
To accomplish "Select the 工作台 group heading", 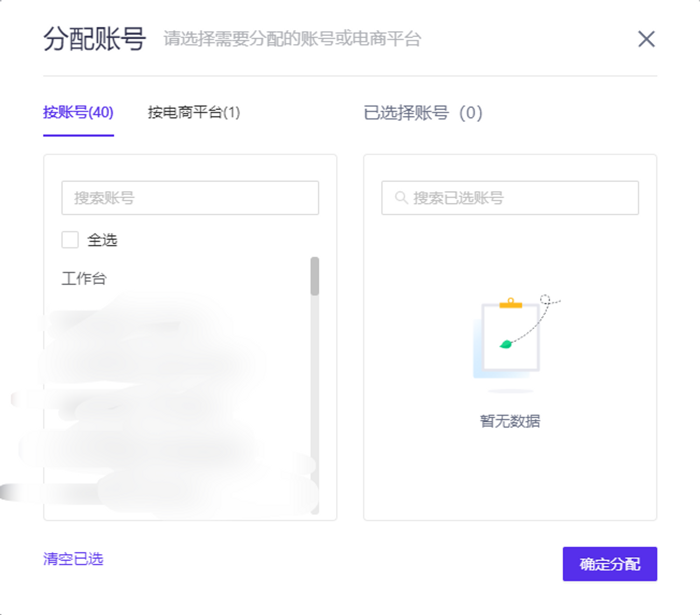I will pos(84,278).
